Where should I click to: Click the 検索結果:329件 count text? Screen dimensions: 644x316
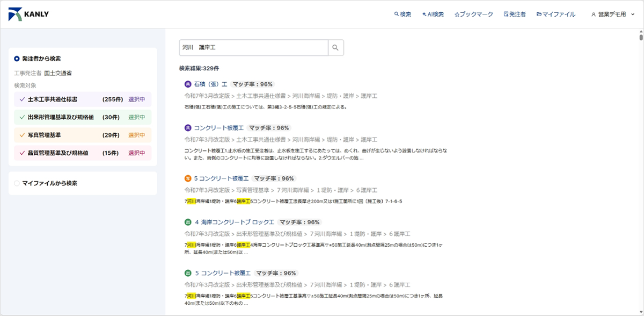(199, 68)
